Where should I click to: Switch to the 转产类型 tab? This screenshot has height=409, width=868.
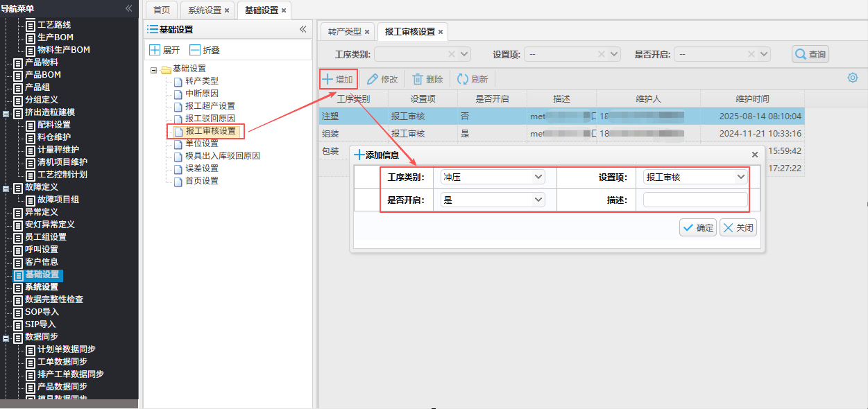point(345,32)
